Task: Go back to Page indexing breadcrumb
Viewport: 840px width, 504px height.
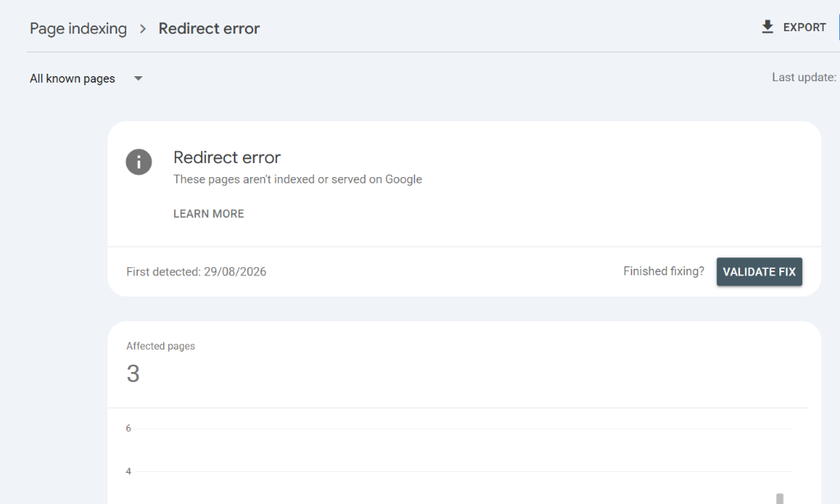Action: tap(78, 29)
